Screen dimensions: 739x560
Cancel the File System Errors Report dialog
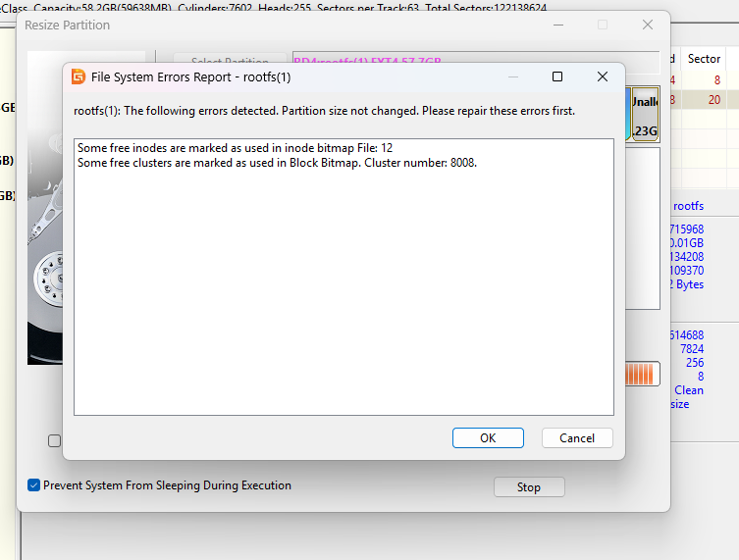577,438
